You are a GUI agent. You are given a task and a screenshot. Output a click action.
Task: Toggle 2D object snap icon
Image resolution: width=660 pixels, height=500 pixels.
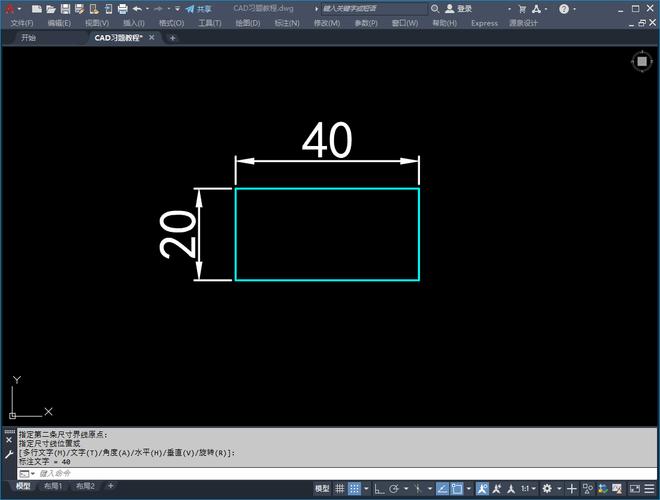point(457,489)
